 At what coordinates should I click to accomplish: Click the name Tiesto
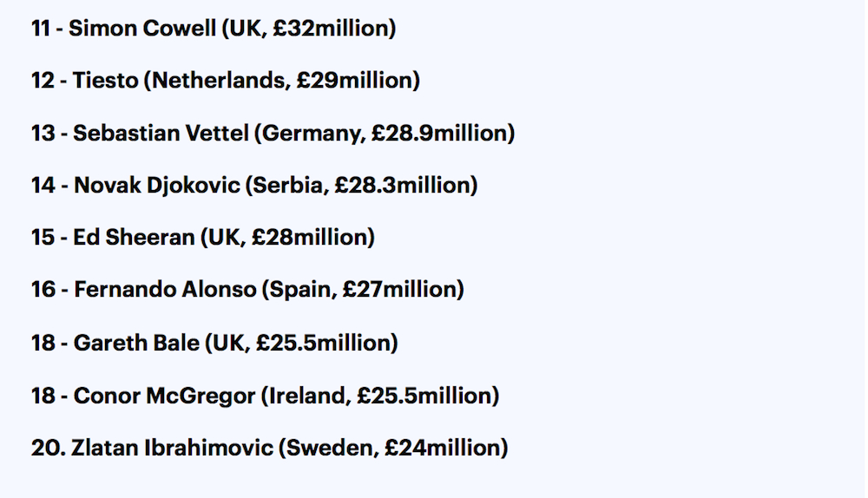(x=104, y=81)
